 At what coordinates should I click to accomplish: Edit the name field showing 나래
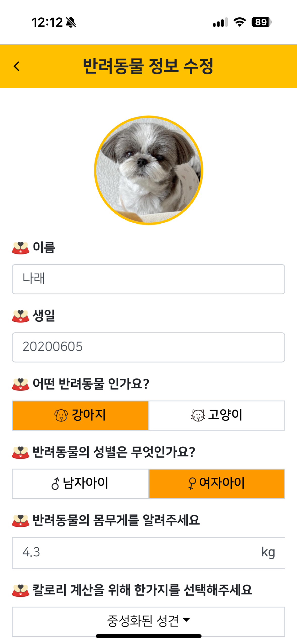click(x=148, y=279)
